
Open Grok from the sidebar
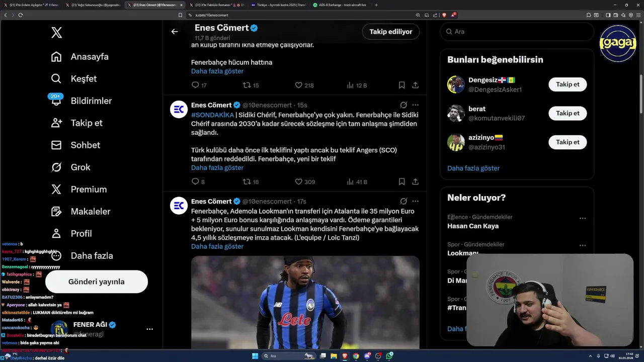pyautogui.click(x=70, y=167)
